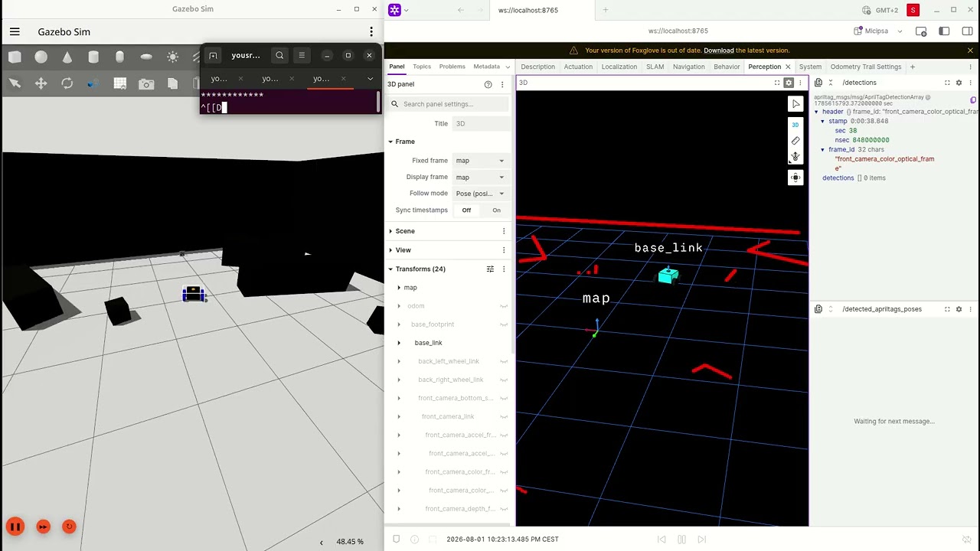Screen dimensions: 980x551
Task: Open a new terminal tab
Action: tap(213, 55)
